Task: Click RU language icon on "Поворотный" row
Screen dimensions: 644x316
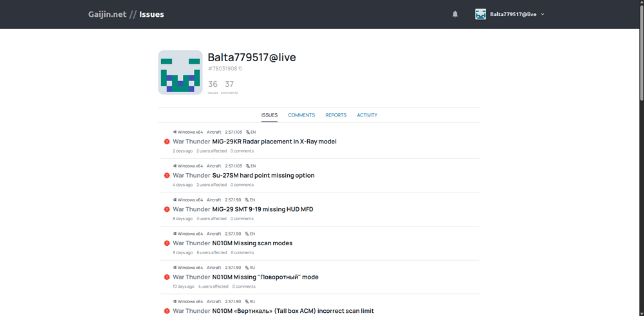Action: [x=247, y=268]
